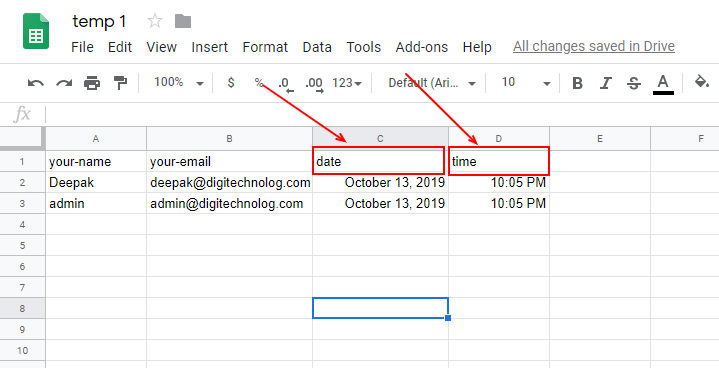Click the All changes saved in Drive link
This screenshot has width=719, height=368.
[594, 46]
